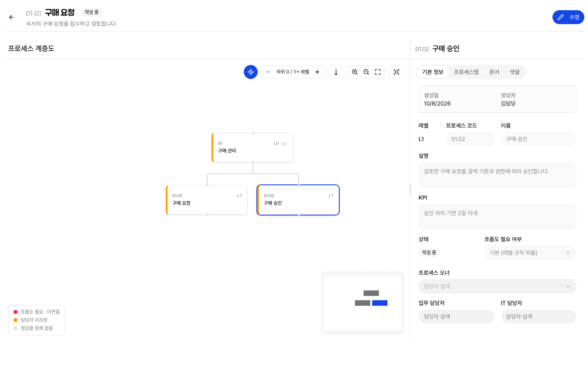Click the 담당자 미지정 legend item
Image resolution: width=588 pixels, height=368 pixels.
(30, 320)
